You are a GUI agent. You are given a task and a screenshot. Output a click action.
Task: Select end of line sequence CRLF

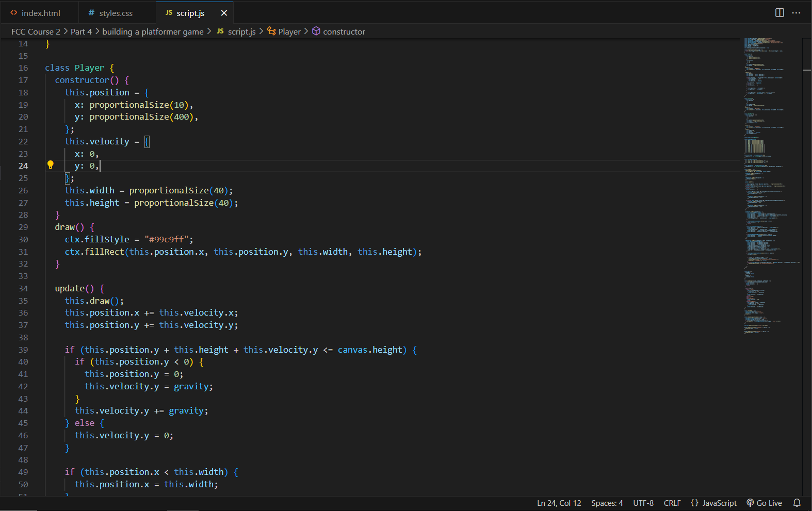[x=672, y=503]
